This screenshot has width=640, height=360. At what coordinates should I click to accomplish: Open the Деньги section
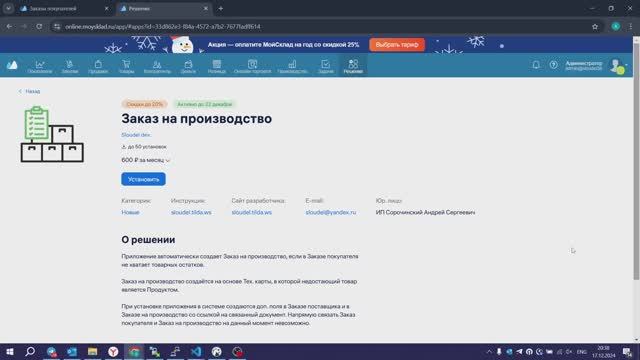click(x=188, y=67)
